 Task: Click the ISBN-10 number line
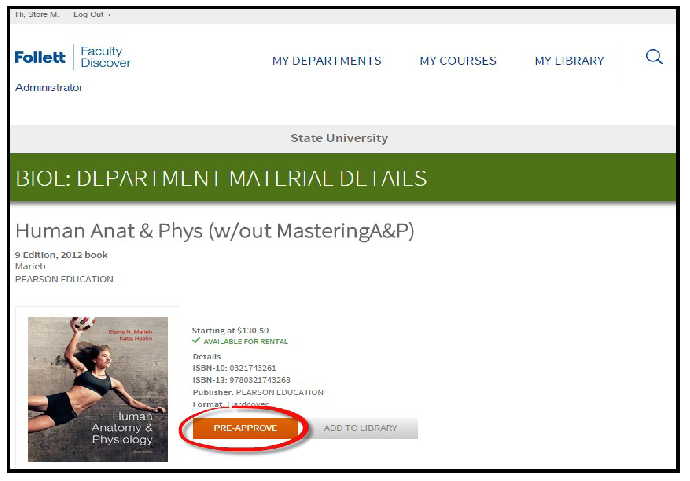[234, 368]
